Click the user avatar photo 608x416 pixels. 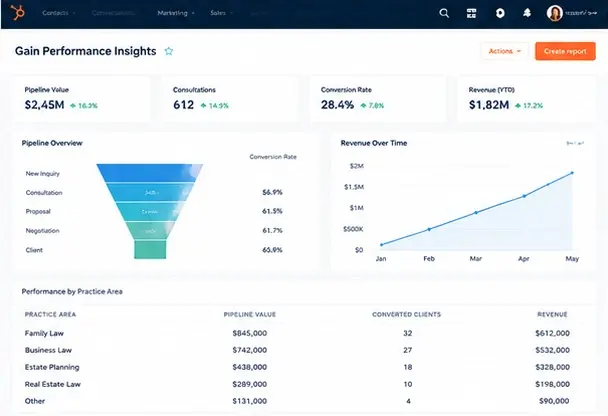point(554,13)
